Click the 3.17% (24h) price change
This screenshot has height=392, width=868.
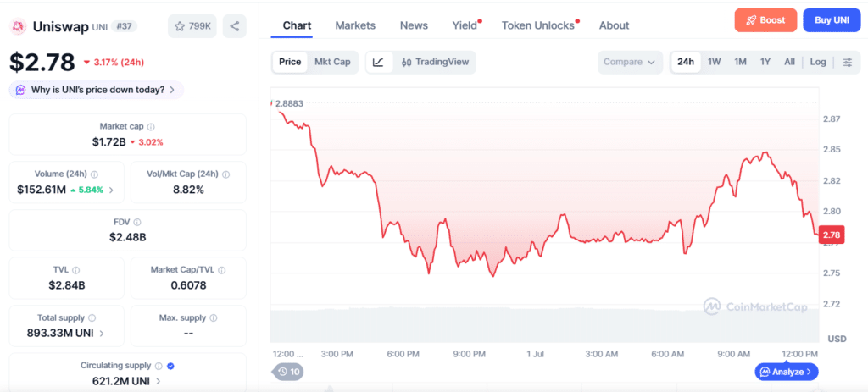114,62
